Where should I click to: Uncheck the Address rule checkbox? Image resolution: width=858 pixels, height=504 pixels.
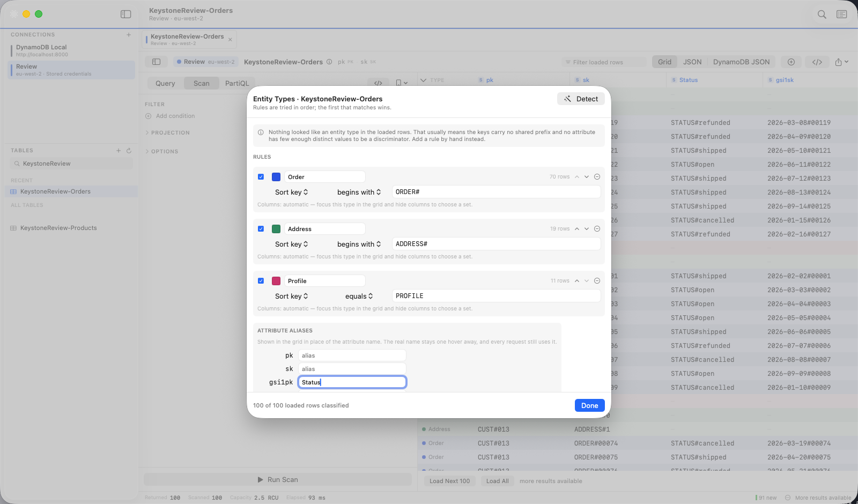[261, 229]
